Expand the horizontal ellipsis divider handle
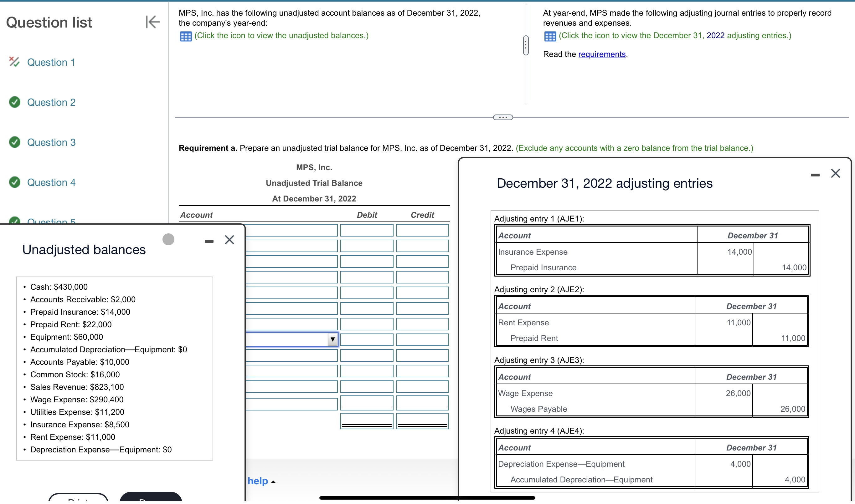Image resolution: width=855 pixels, height=504 pixels. [x=502, y=118]
